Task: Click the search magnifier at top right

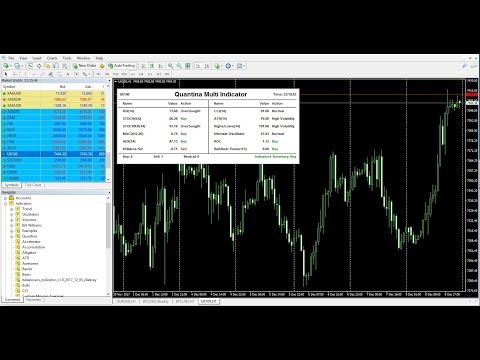Action: coord(465,66)
